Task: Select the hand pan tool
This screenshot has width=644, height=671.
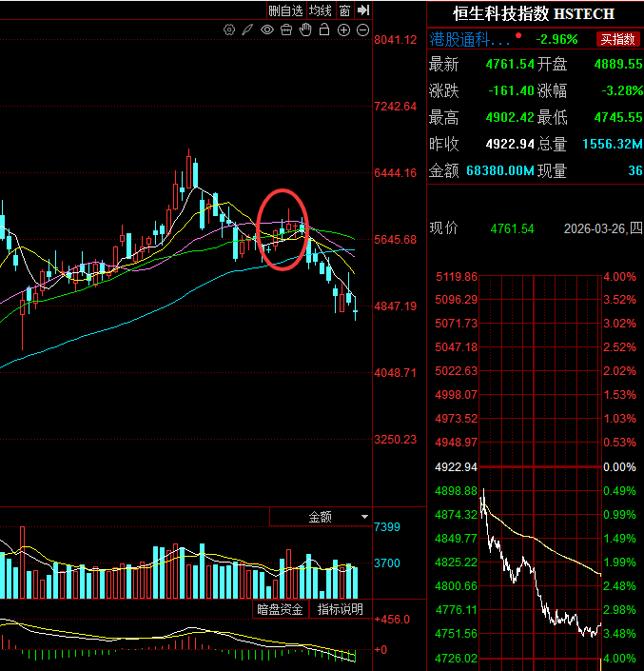Action: pyautogui.click(x=305, y=30)
